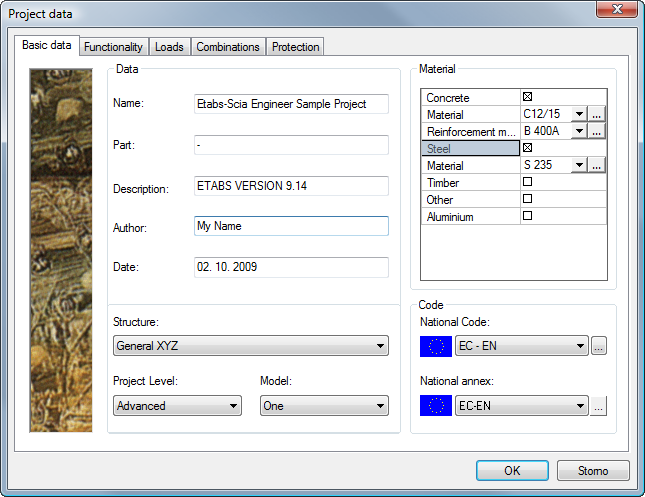The width and height of the screenshot is (645, 497).
Task: Open the browse button next to concrete material C12/15
Action: [597, 115]
